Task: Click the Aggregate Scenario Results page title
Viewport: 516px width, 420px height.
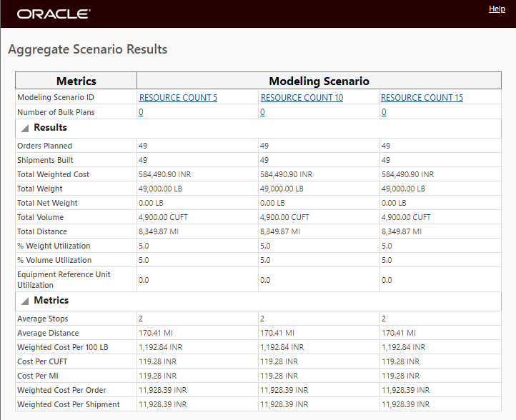Action: [x=87, y=50]
